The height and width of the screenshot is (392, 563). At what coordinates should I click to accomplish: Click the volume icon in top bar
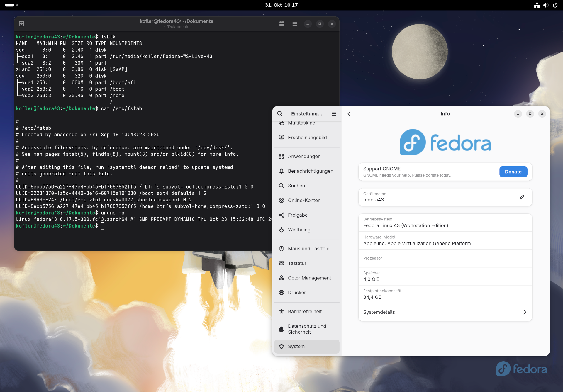546,5
